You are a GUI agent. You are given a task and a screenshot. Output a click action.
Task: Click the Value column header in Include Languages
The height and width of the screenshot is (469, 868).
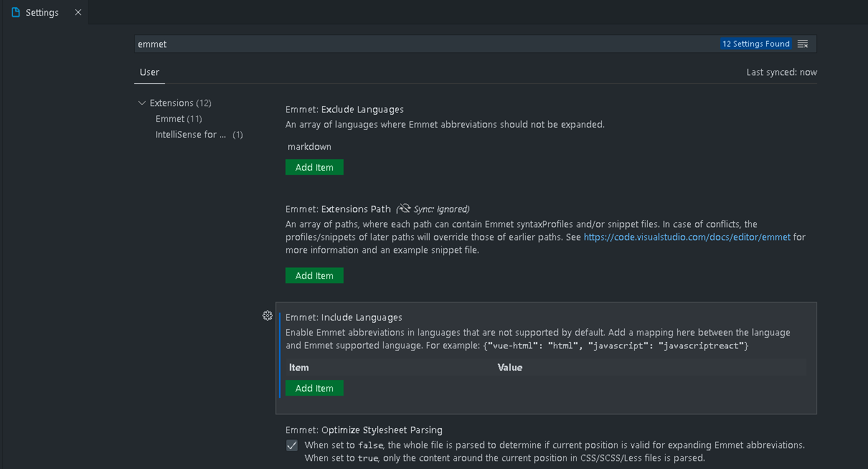pos(510,368)
